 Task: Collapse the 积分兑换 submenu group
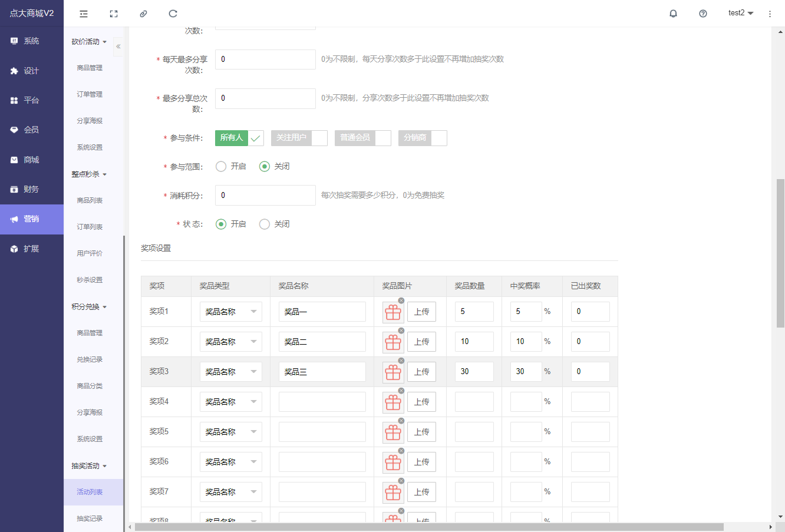(x=90, y=307)
